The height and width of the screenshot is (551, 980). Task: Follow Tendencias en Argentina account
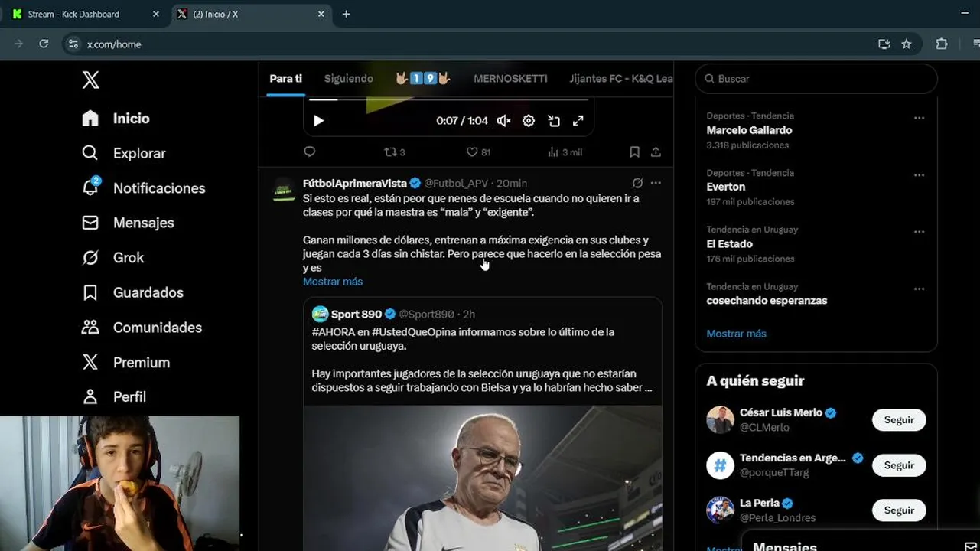tap(899, 465)
